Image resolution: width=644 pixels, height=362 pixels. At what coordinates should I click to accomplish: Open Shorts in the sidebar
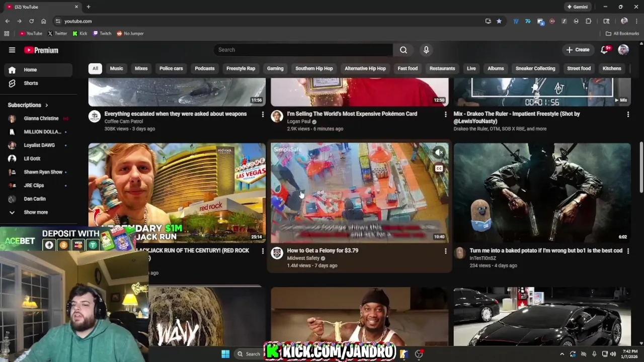coord(38,83)
